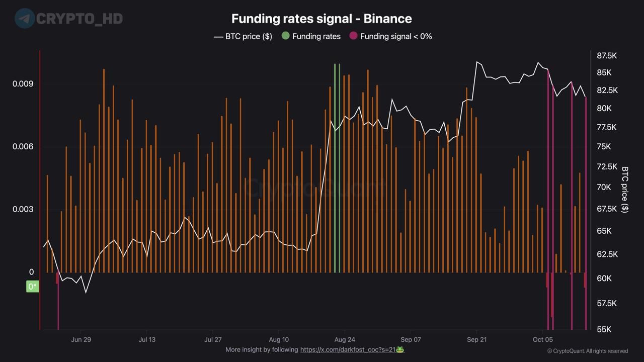Click the Sep 21 date label

click(x=476, y=339)
